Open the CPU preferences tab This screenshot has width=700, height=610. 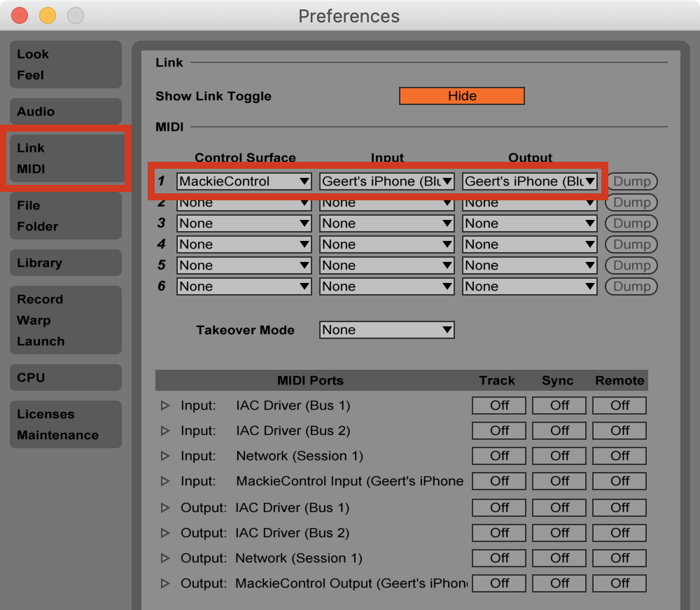click(x=66, y=377)
